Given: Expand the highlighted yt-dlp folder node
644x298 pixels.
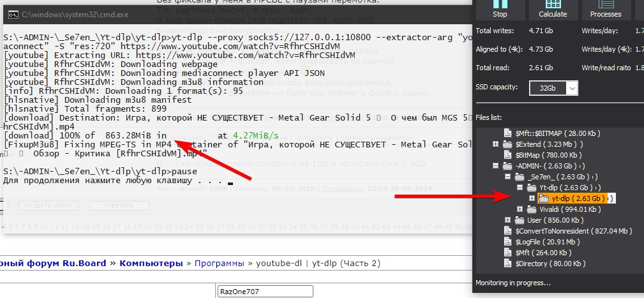Looking at the screenshot, I should [x=532, y=198].
